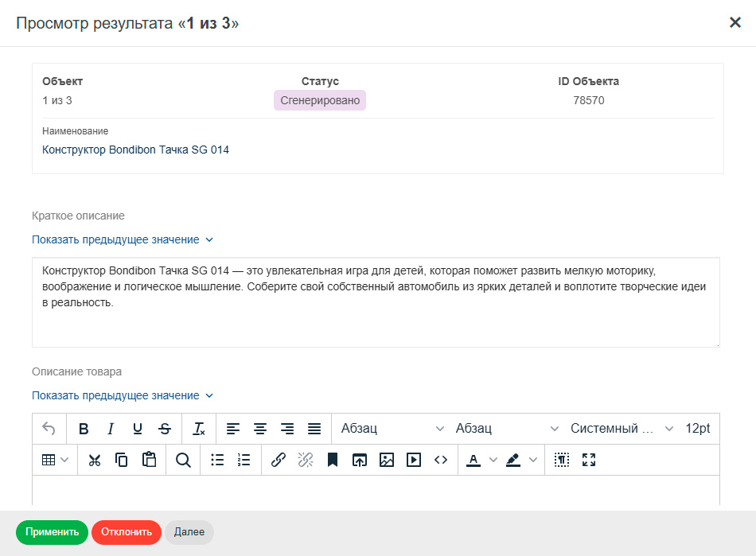Apply underline formatting

coord(138,428)
